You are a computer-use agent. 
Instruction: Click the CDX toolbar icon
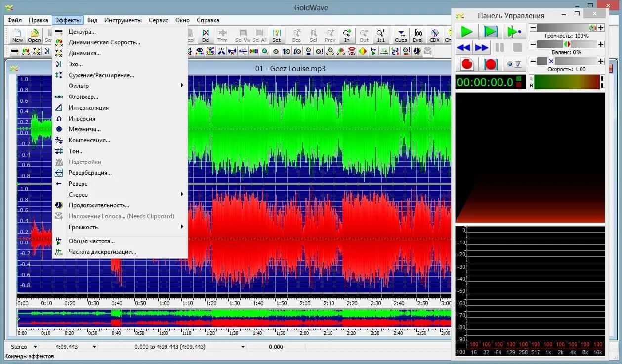(434, 36)
